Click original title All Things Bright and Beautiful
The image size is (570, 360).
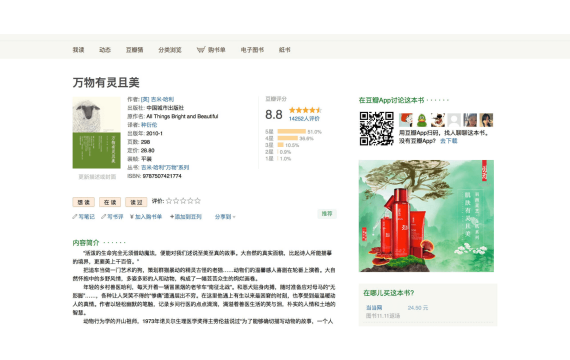(x=182, y=116)
